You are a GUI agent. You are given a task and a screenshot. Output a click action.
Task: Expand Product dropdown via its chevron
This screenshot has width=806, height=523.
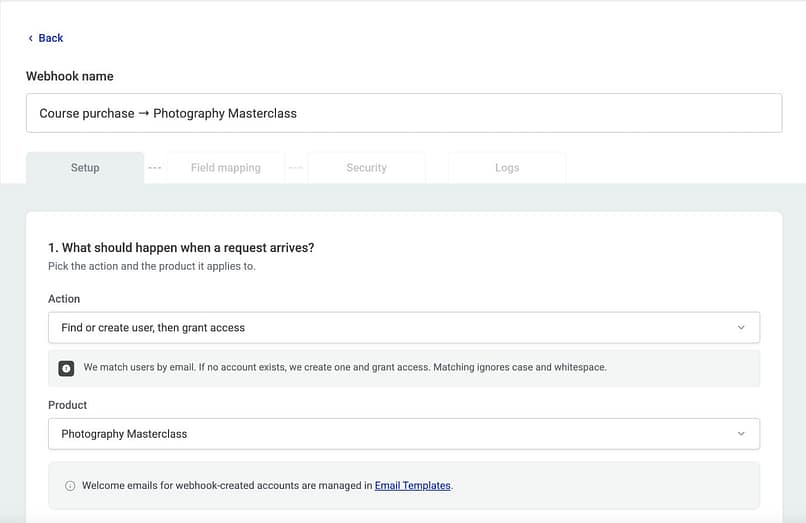pos(741,434)
